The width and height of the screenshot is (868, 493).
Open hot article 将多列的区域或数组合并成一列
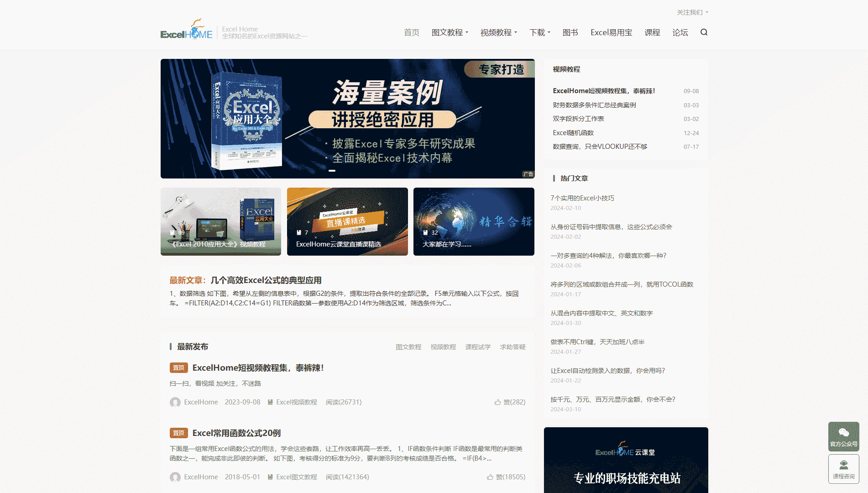622,284
